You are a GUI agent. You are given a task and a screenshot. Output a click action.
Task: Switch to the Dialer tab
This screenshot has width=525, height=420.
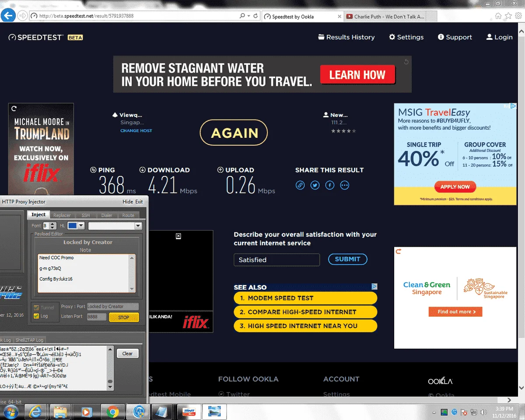(x=107, y=215)
